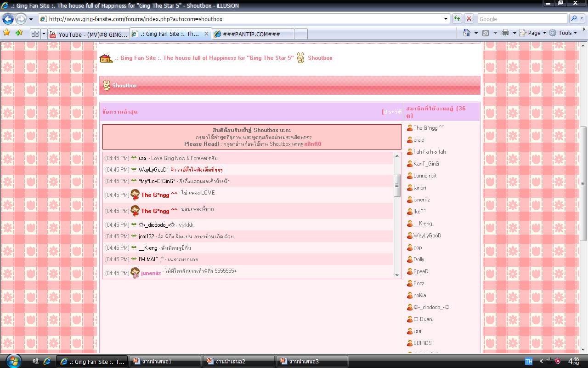Screen dimensions: 588x368
Task: Click the IE Forward arrow button
Action: [x=21, y=19]
